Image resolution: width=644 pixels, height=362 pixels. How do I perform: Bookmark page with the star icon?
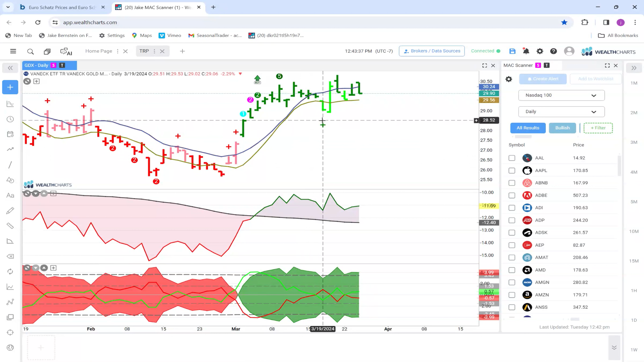click(x=564, y=22)
